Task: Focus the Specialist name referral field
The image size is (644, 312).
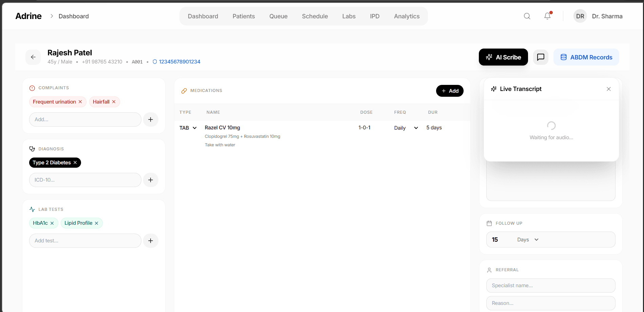Action: coord(550,286)
